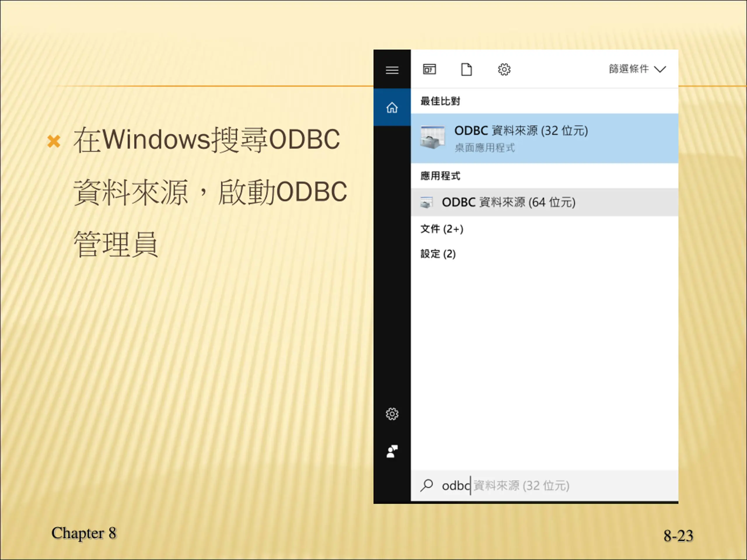This screenshot has width=747, height=560.
Task: Click the 最佳比對 heading
Action: [440, 101]
